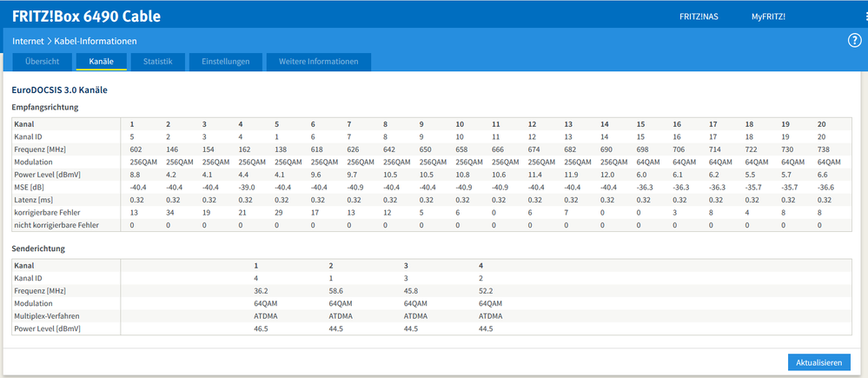
Task: Go to the Einstellungen tab
Action: [x=225, y=62]
